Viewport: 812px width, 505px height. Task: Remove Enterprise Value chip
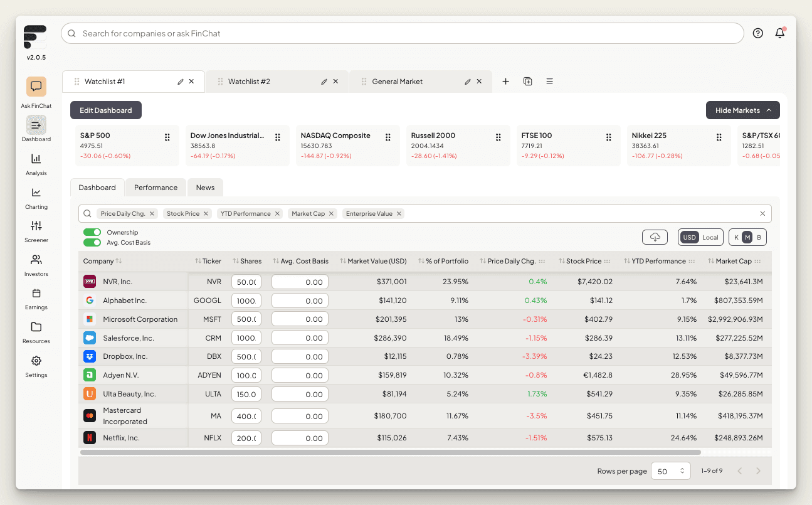(x=399, y=214)
